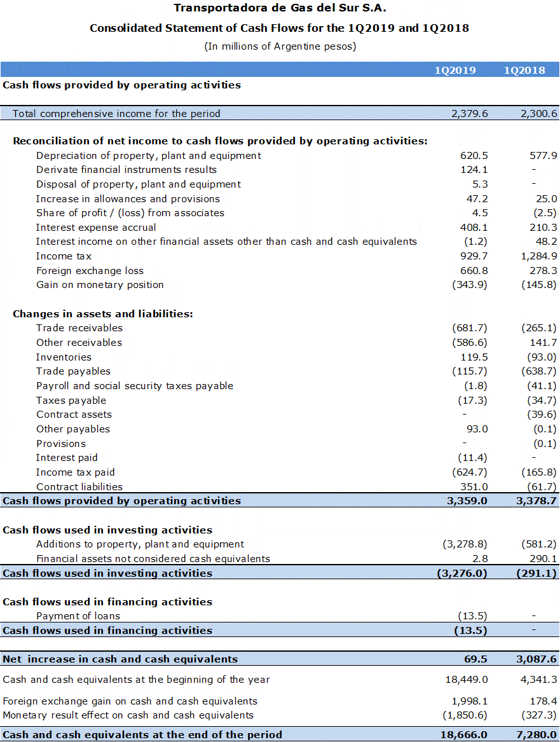Click the 'Provisions' row label

(x=61, y=444)
